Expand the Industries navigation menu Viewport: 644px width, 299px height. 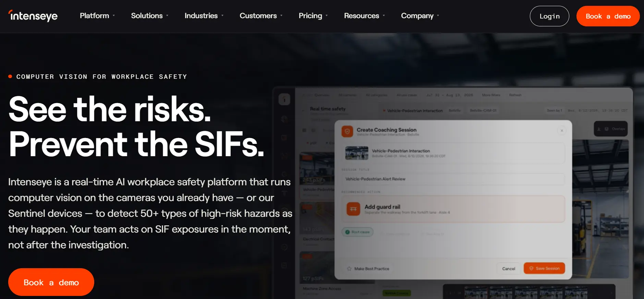point(204,16)
